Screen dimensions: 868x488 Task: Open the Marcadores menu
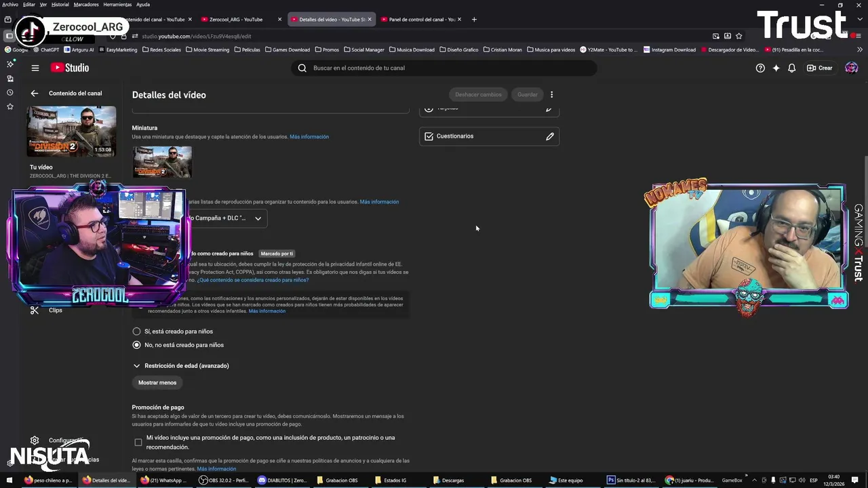tap(86, 4)
